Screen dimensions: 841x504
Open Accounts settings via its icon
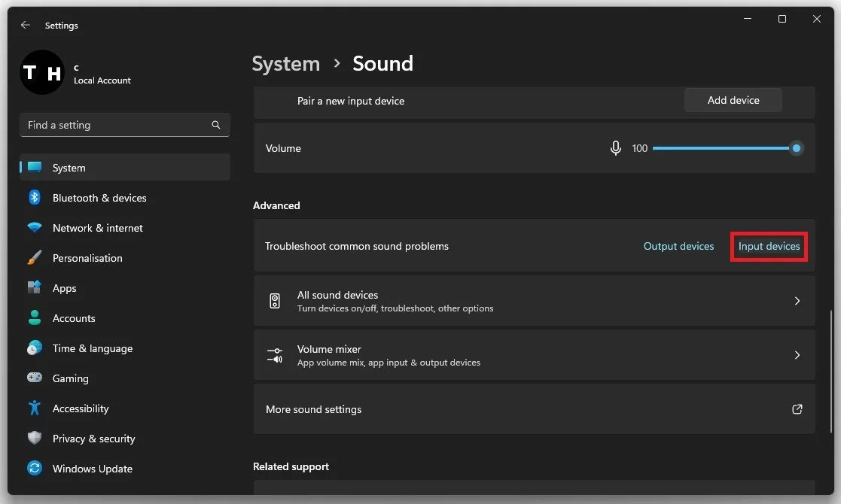(35, 318)
